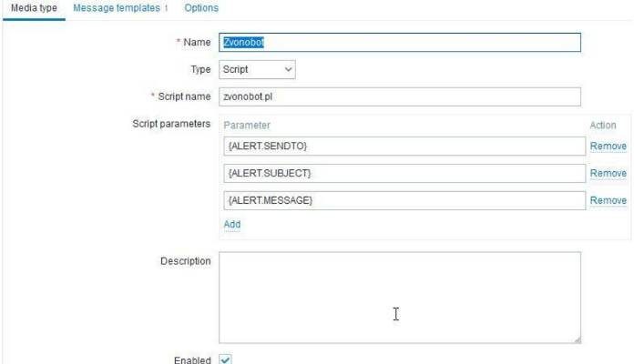The height and width of the screenshot is (364, 634).
Task: Expand the Type dropdown showing Script
Action: pos(258,69)
